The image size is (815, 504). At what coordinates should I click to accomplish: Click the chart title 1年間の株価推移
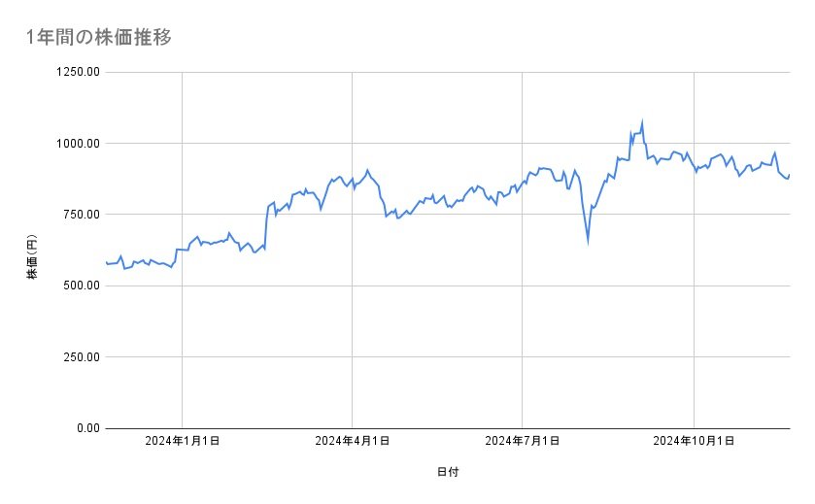(99, 38)
